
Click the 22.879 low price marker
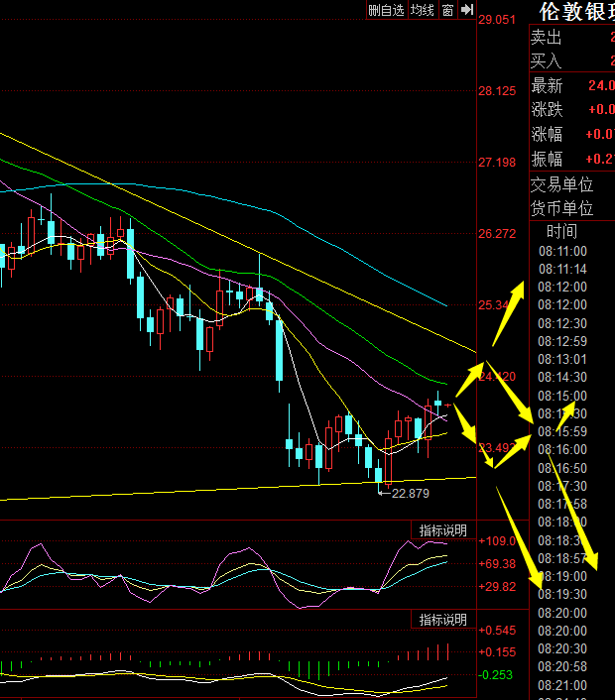coord(411,493)
